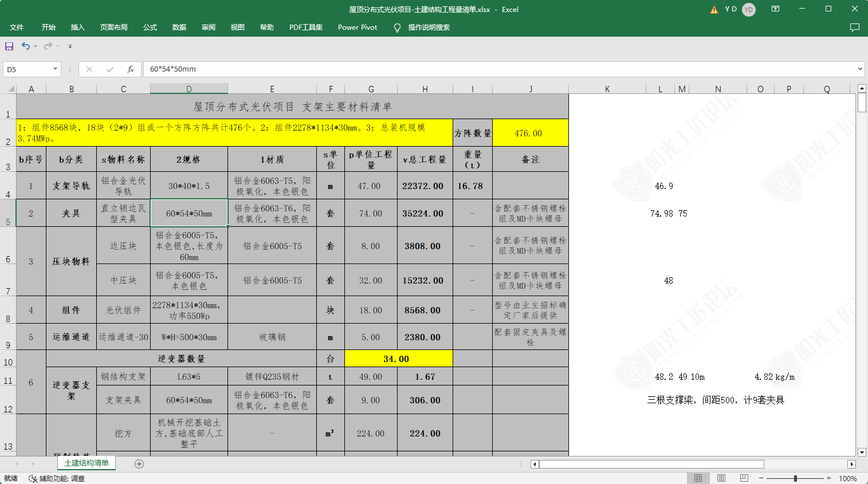868x484 pixels.
Task: Click the horizontal scrollbar left arrow
Action: pyautogui.click(x=535, y=464)
